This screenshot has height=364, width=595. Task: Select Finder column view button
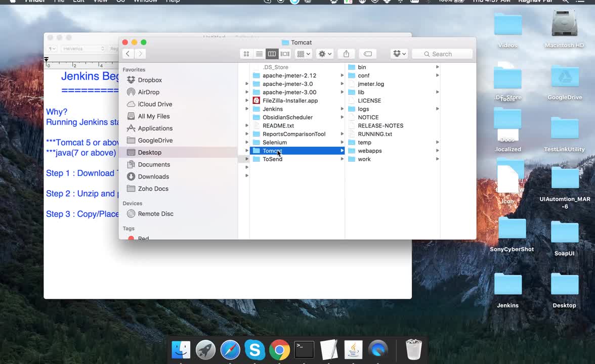click(272, 54)
